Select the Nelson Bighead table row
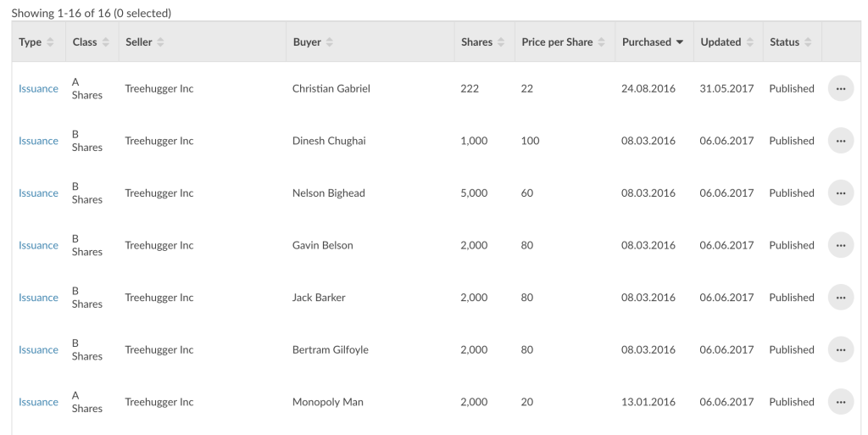868x435 pixels. [433, 192]
